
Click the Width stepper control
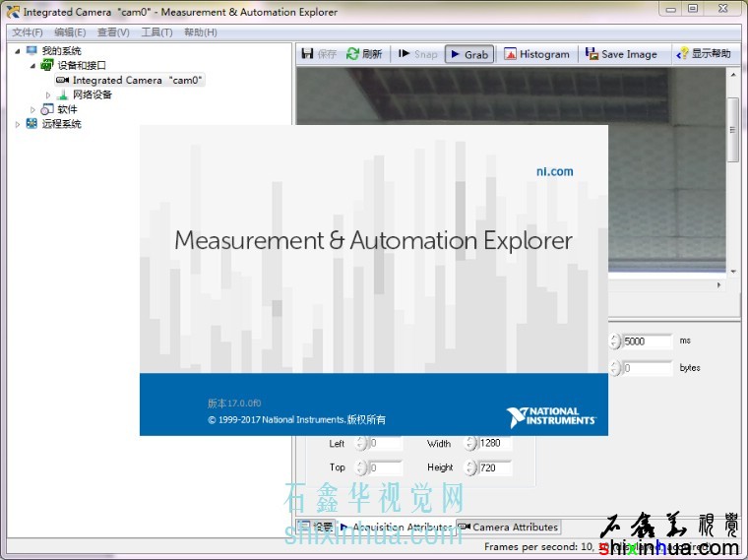[x=469, y=443]
